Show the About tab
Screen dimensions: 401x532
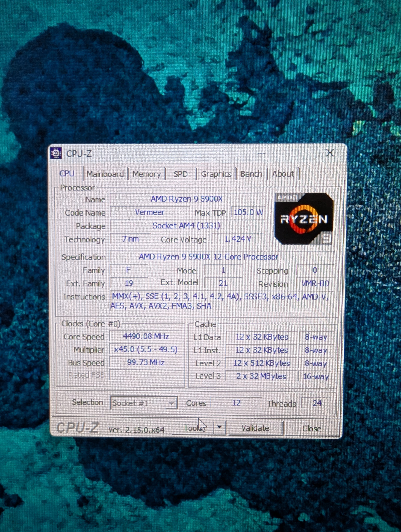tap(283, 174)
